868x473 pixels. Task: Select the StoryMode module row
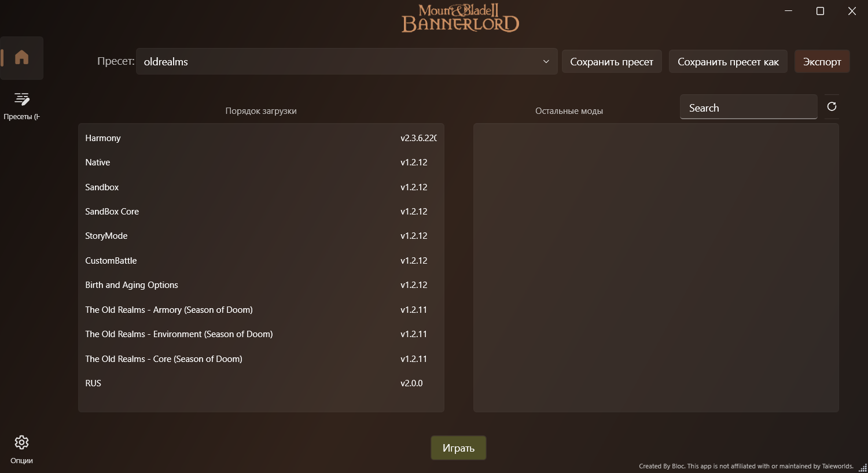pyautogui.click(x=261, y=236)
